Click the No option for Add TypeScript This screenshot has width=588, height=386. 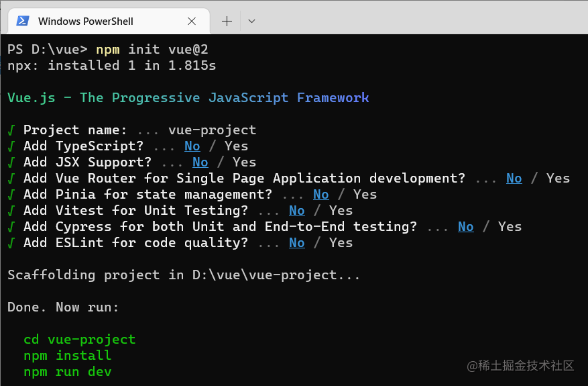pos(192,146)
